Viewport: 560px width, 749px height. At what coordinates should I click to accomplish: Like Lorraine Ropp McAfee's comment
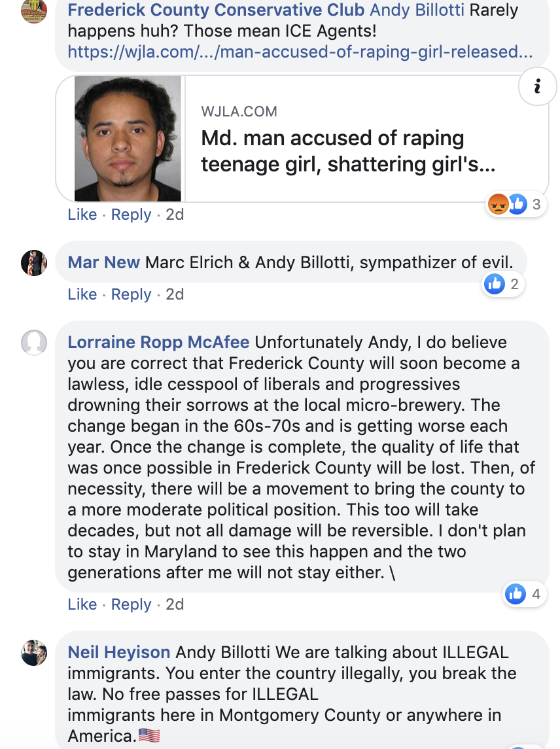[x=82, y=604]
